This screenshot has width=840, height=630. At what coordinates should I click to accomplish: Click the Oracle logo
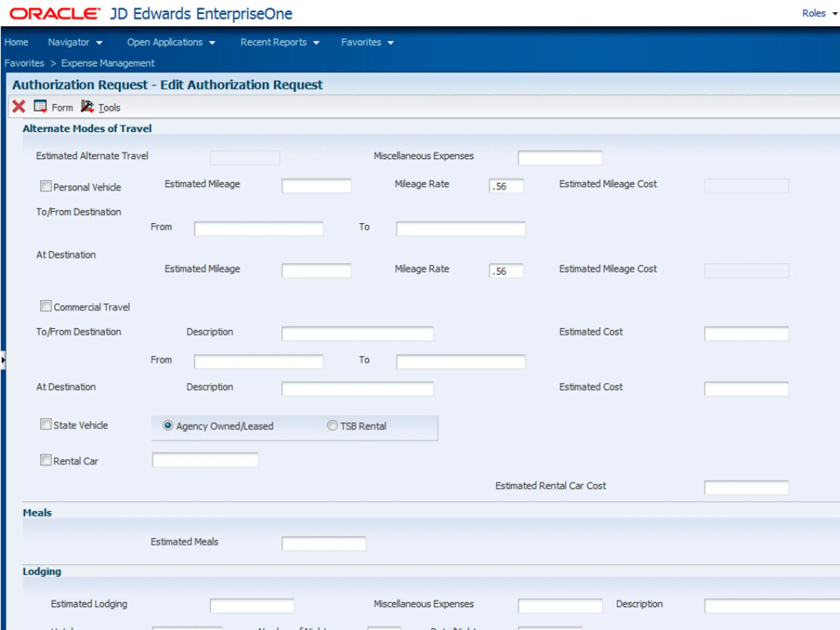(x=55, y=14)
